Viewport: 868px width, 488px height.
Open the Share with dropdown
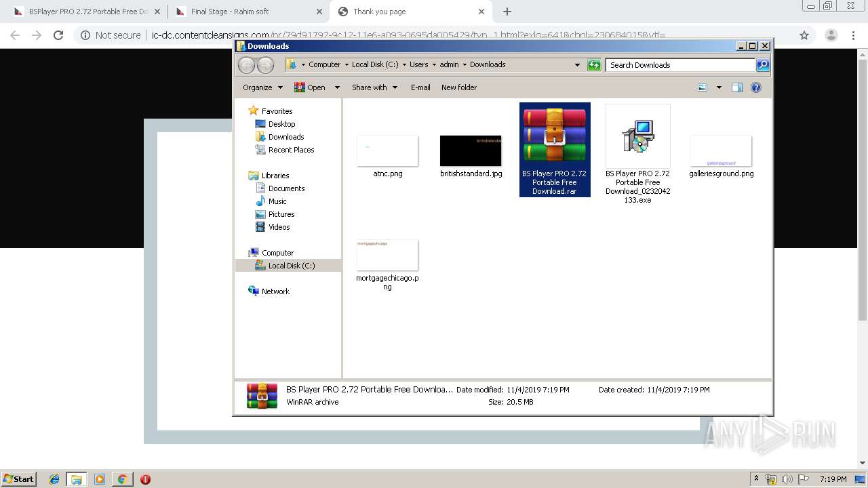coord(374,87)
